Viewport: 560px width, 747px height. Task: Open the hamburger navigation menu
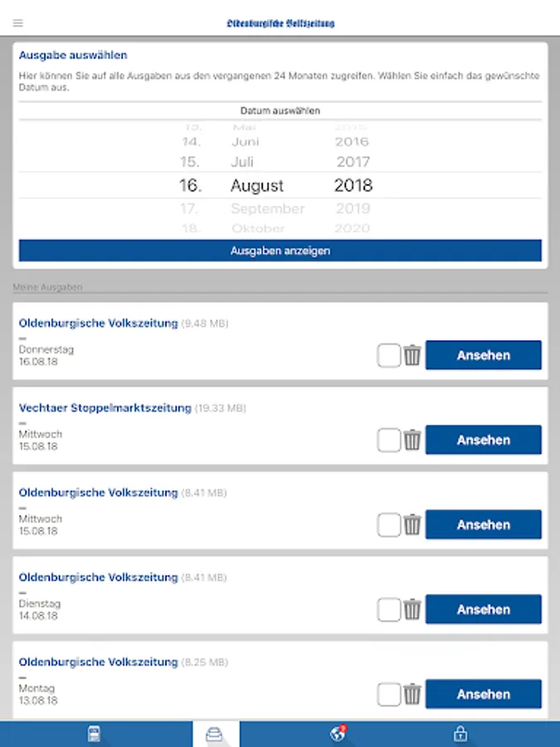click(17, 22)
